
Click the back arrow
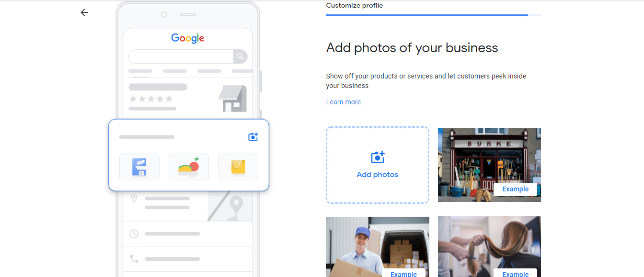click(x=84, y=12)
